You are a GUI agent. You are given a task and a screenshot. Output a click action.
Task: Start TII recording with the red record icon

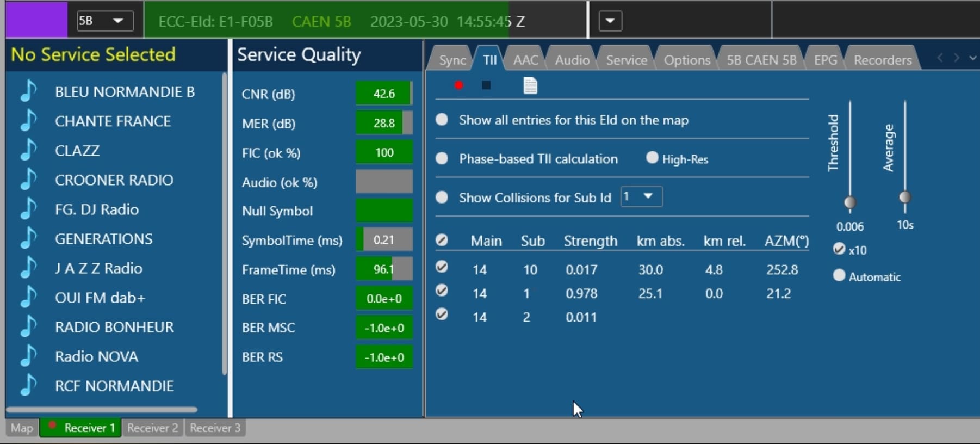tap(459, 85)
